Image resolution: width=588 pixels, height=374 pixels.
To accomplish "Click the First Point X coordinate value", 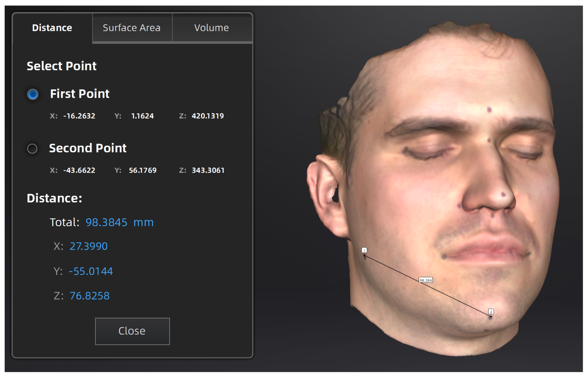I will pos(79,116).
